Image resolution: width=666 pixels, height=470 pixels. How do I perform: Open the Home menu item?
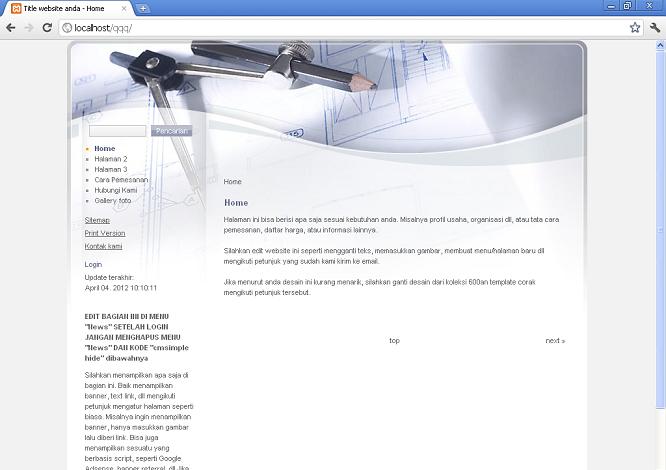[104, 149]
